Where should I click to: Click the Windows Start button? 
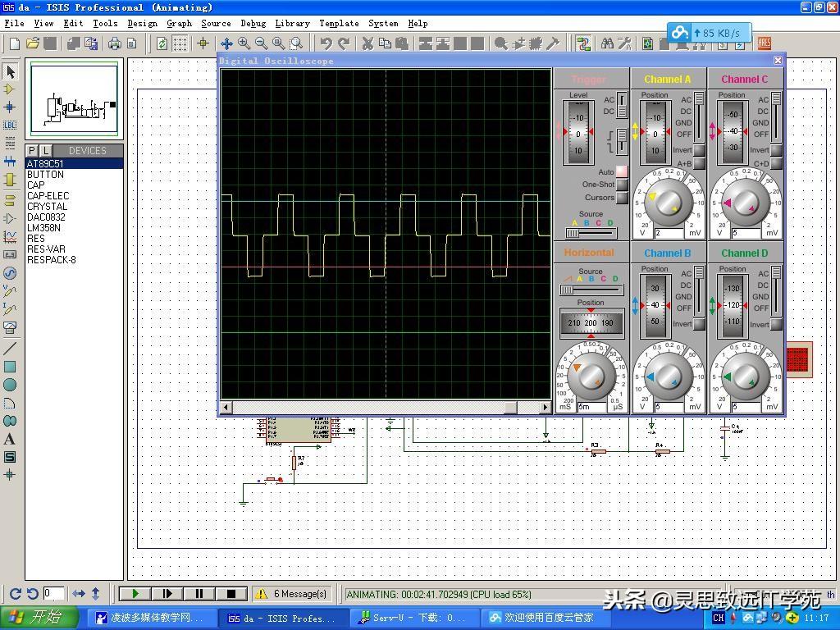tap(39, 618)
